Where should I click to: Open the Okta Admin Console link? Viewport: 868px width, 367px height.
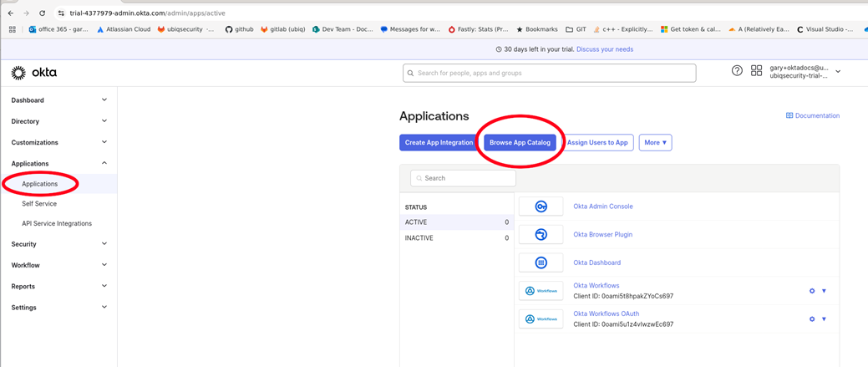tap(603, 206)
